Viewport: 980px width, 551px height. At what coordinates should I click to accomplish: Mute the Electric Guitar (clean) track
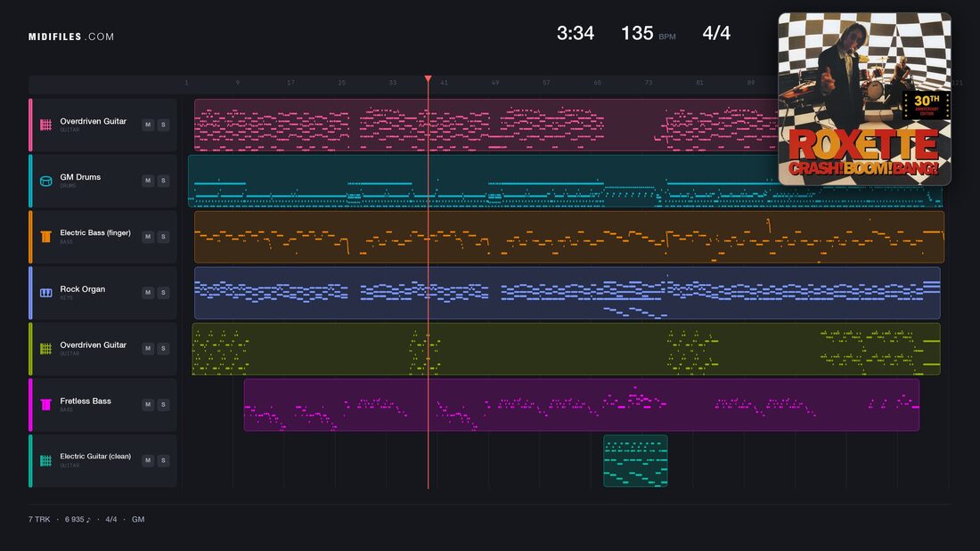[148, 460]
